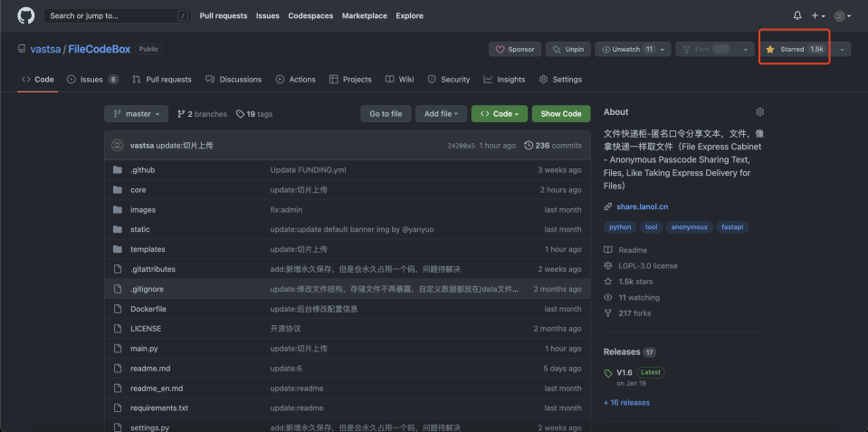Click the Go to file button
868x432 pixels.
click(x=386, y=113)
